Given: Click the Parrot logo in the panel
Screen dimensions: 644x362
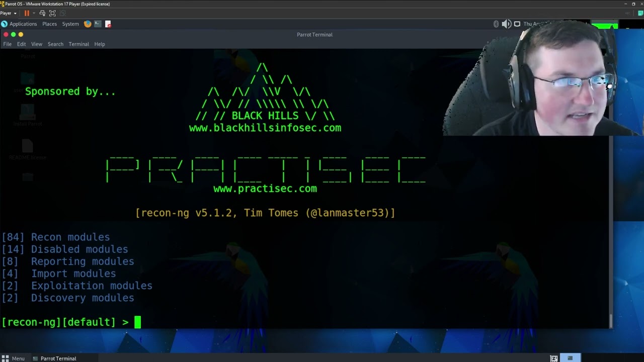Looking at the screenshot, I should coord(4,24).
